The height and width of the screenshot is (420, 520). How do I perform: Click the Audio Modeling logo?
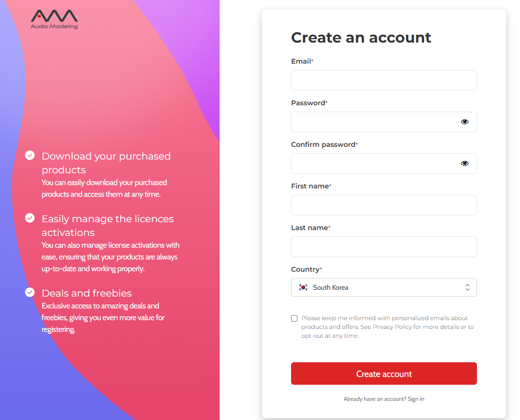point(54,19)
